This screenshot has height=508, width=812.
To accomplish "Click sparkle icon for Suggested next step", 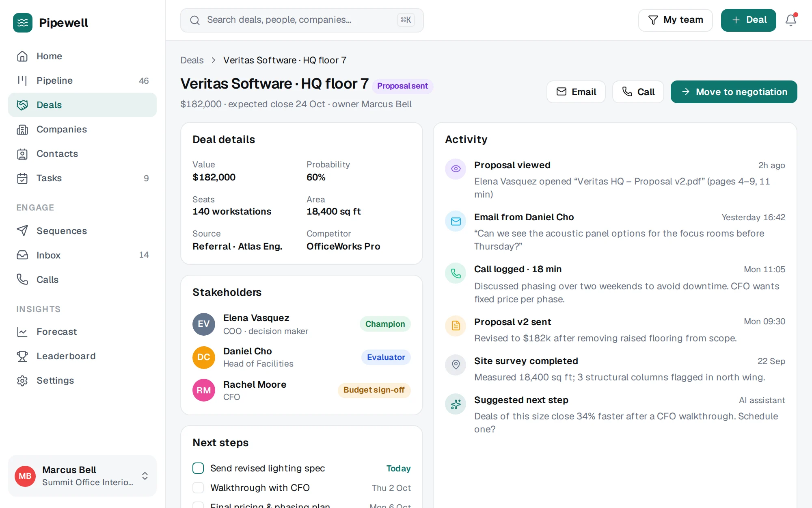I will tap(456, 404).
